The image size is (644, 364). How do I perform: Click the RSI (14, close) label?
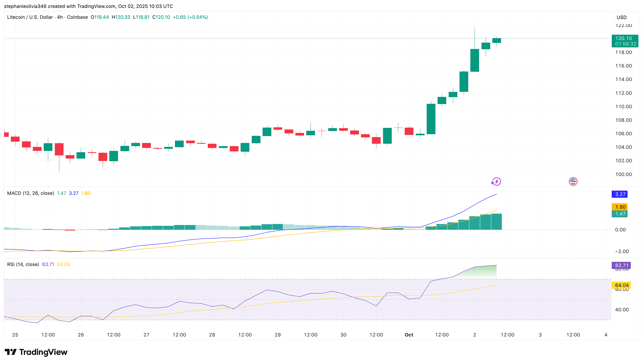(23, 264)
